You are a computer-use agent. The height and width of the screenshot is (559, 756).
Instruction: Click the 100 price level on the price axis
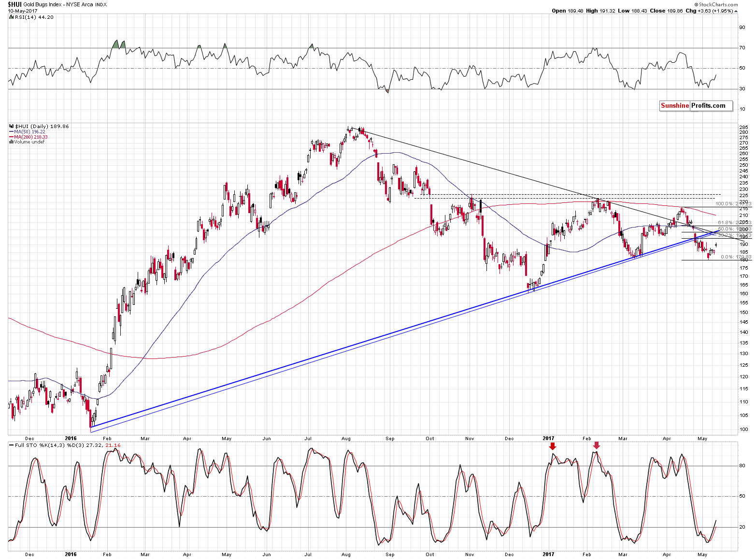coord(743,430)
